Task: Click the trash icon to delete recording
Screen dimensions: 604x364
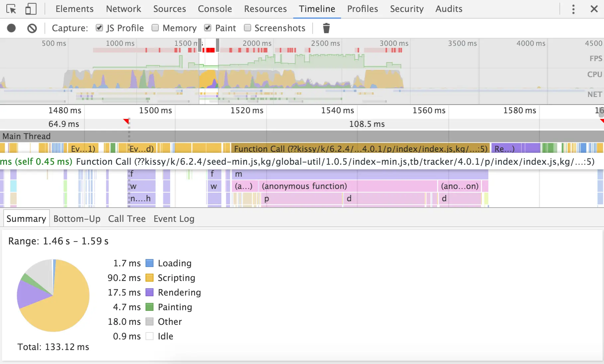Action: (x=326, y=28)
